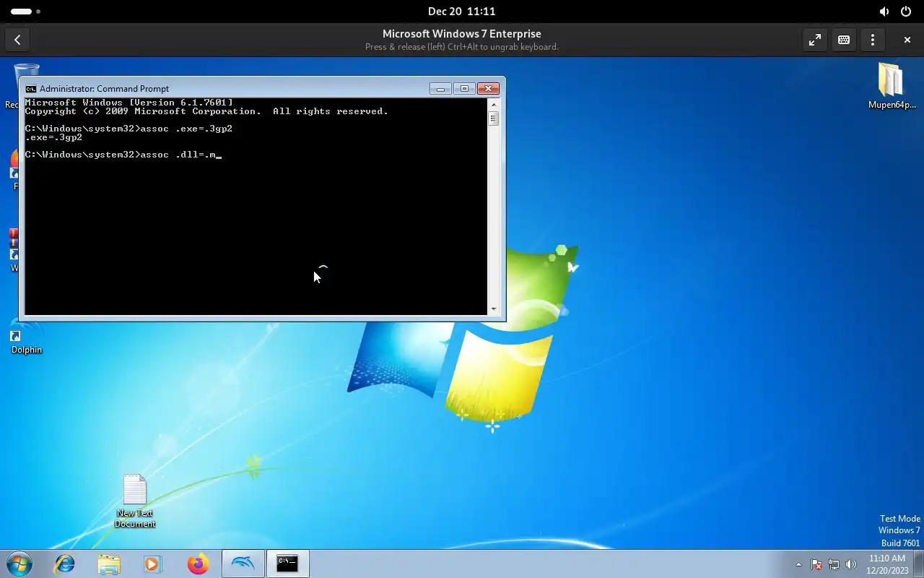Viewport: 924px width, 578px height.
Task: Click the GNOME Activities workspace indicator
Action: click(x=25, y=12)
